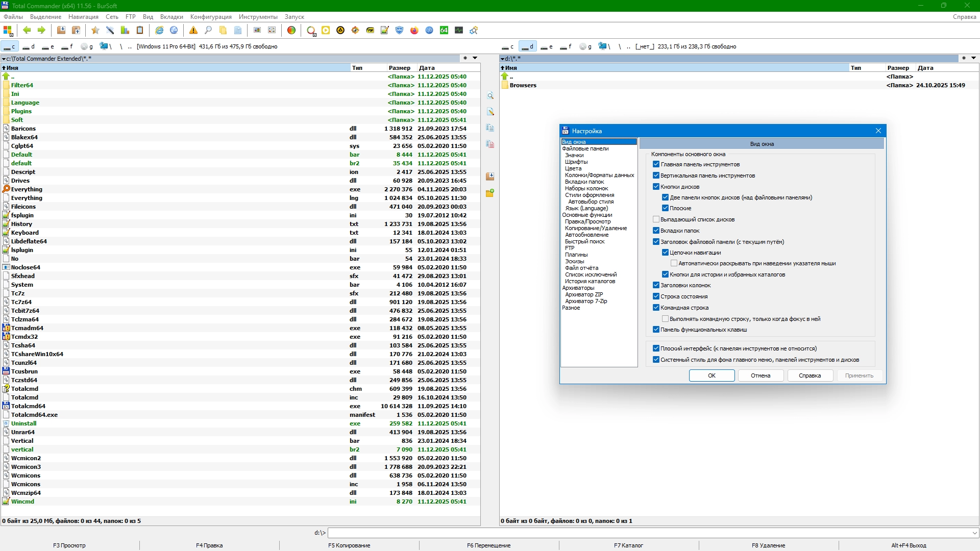Click the PDF tool icon in toolbar
980x551 pixels.
coord(370,31)
